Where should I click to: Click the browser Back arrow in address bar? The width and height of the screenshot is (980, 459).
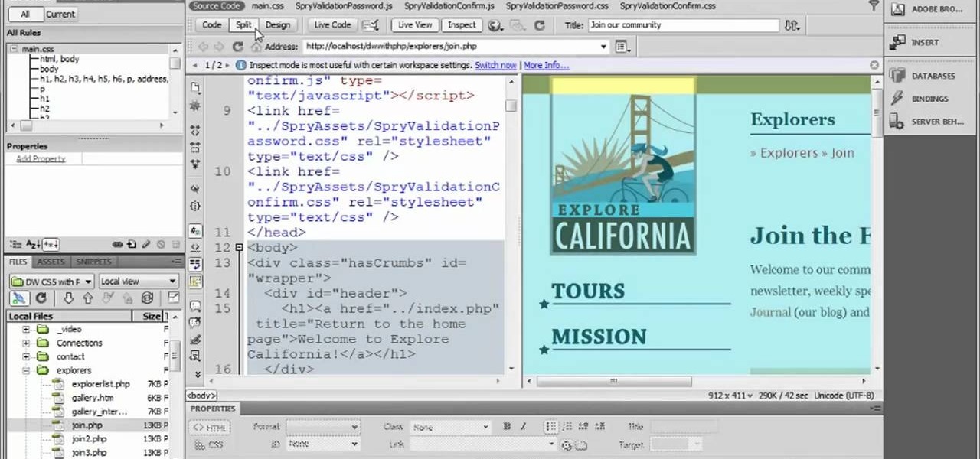[203, 47]
